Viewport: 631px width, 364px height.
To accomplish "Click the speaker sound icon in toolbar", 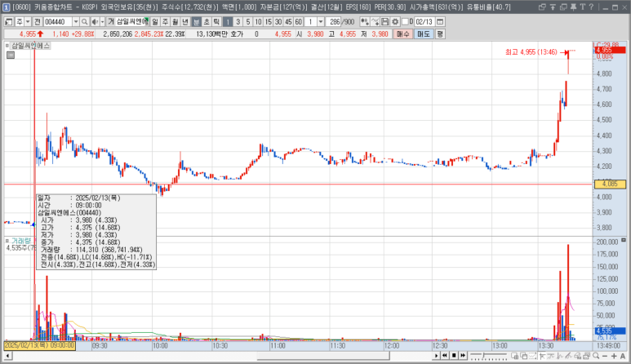I will pos(95,22).
